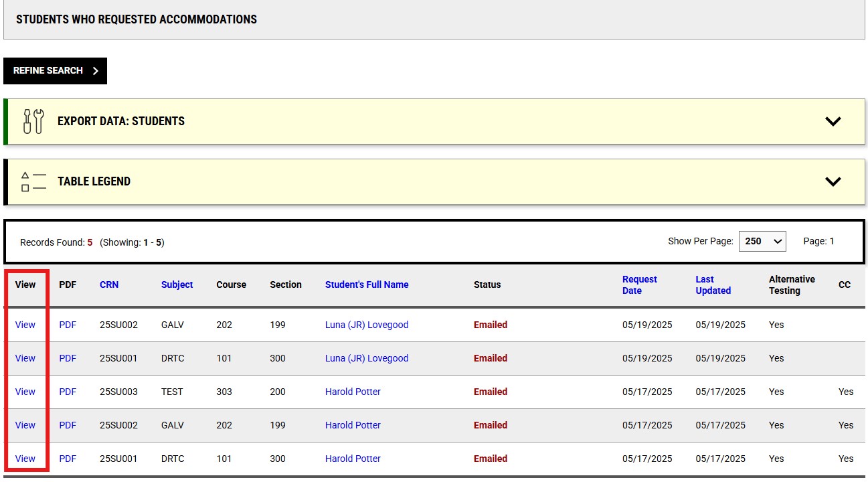Click Harold Potter name in TEST row
The height and width of the screenshot is (482, 868).
(x=353, y=392)
